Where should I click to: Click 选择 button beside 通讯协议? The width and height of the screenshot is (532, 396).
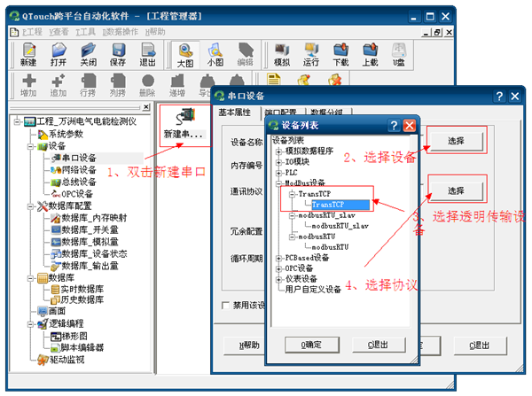456,190
